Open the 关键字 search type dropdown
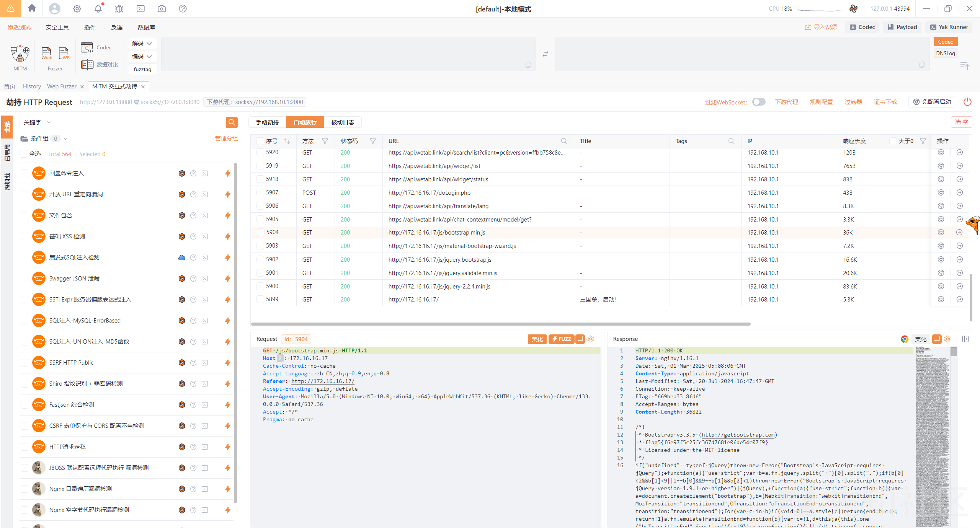Viewport: 980px width, 528px height. coord(37,122)
